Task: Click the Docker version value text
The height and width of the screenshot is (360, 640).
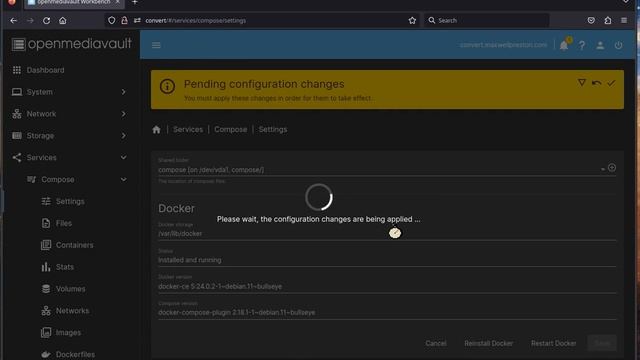Action: point(220,287)
